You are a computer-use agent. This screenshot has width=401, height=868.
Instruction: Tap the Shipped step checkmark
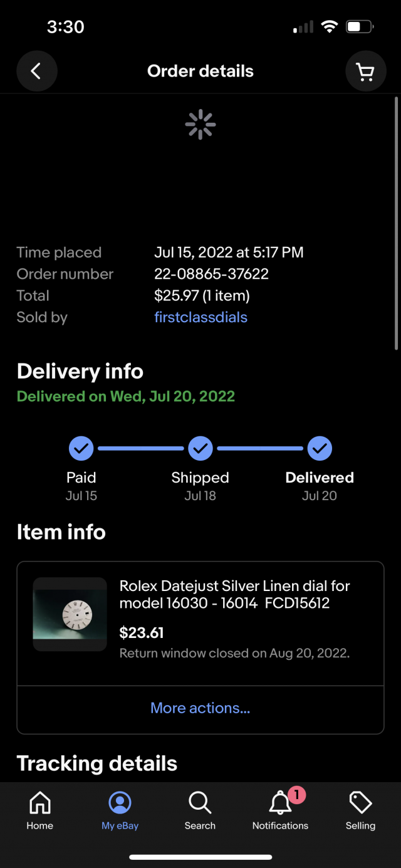point(200,449)
